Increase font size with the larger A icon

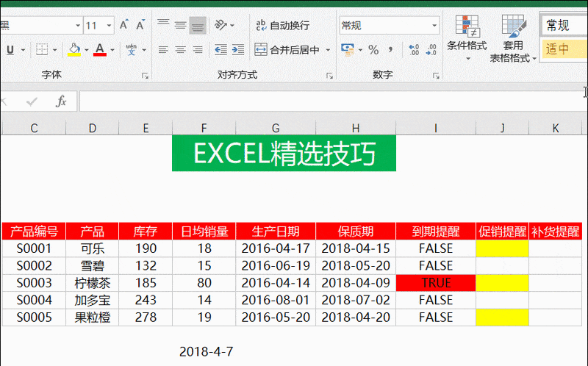click(123, 25)
